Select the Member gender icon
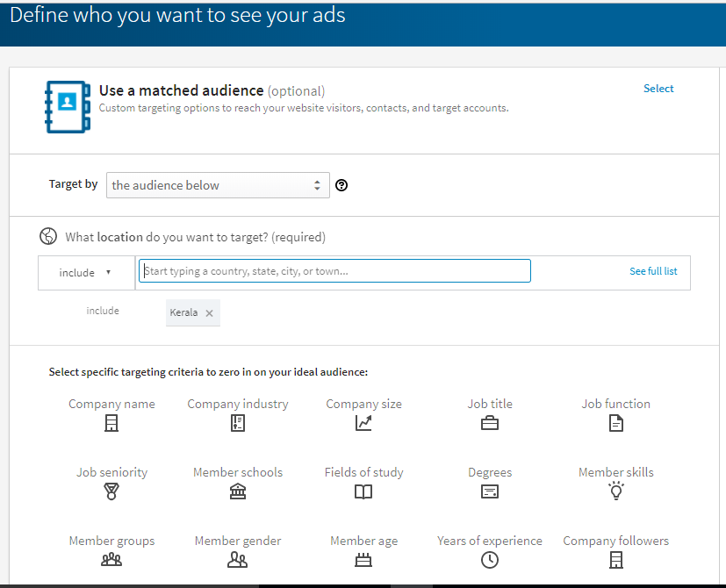The height and width of the screenshot is (588, 726). point(238,560)
